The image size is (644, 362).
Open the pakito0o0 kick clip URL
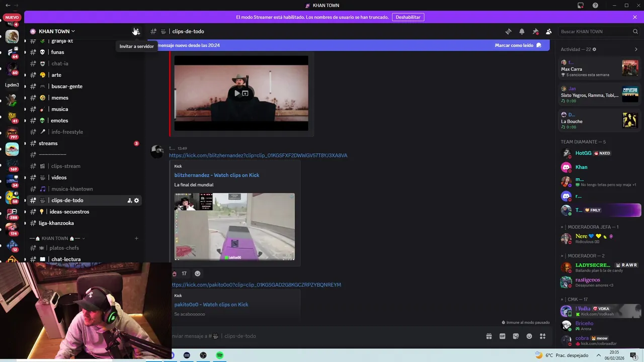click(x=255, y=285)
